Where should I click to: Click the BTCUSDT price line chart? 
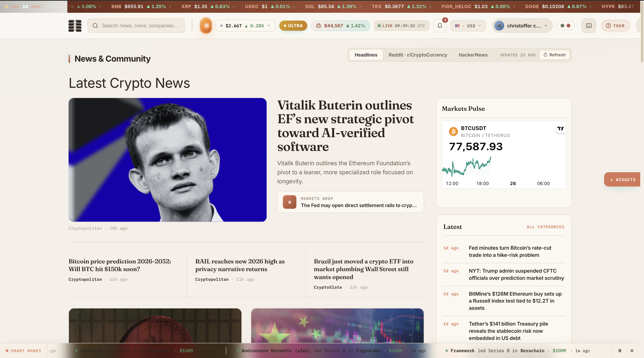[467, 167]
